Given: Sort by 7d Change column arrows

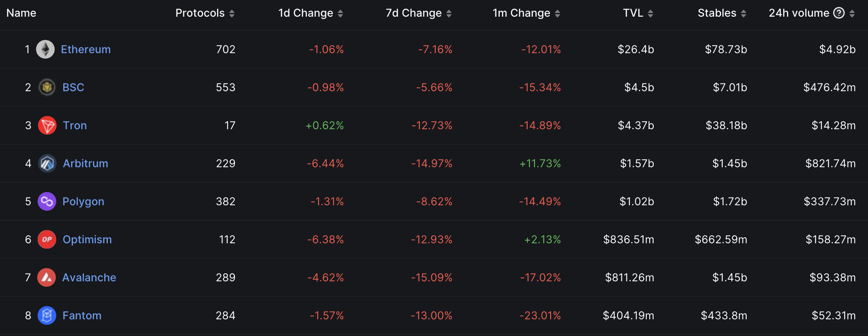Looking at the screenshot, I should (449, 14).
